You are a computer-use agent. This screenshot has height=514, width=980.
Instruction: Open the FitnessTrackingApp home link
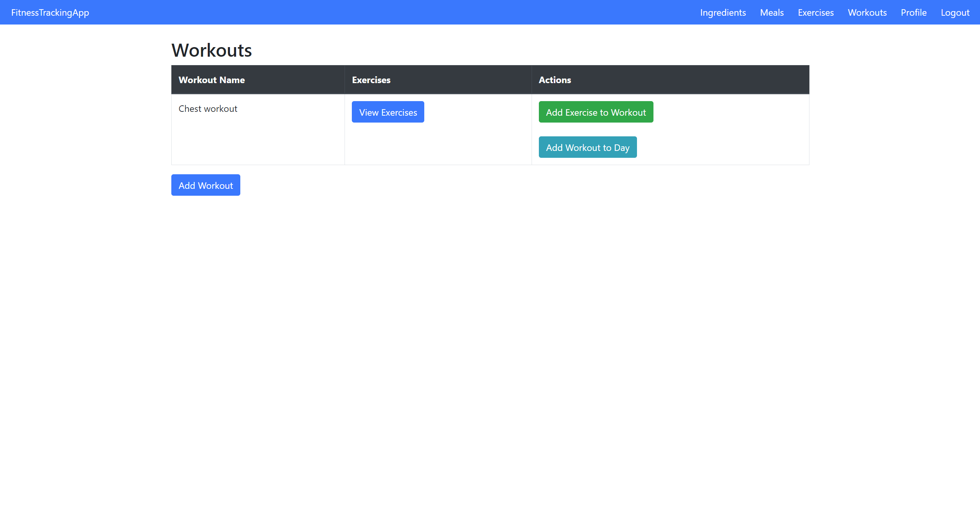point(50,13)
